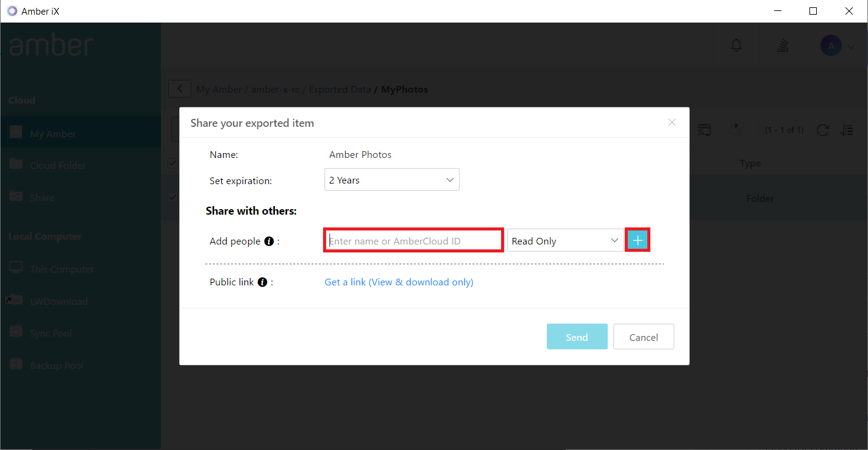The image size is (868, 450).
Task: Toggle the checkbox of the Folder row
Action: (x=173, y=198)
